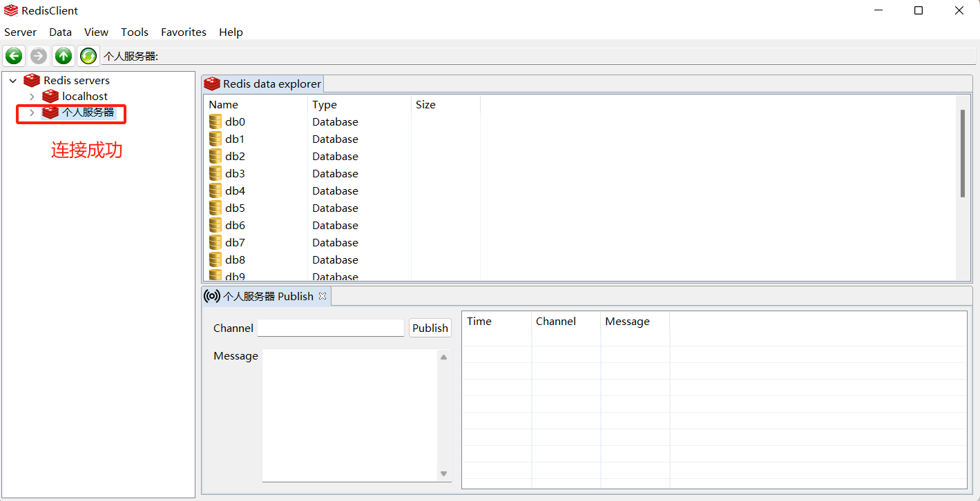The width and height of the screenshot is (980, 501).
Task: Expand the 个人服务器 server node
Action: 32,112
